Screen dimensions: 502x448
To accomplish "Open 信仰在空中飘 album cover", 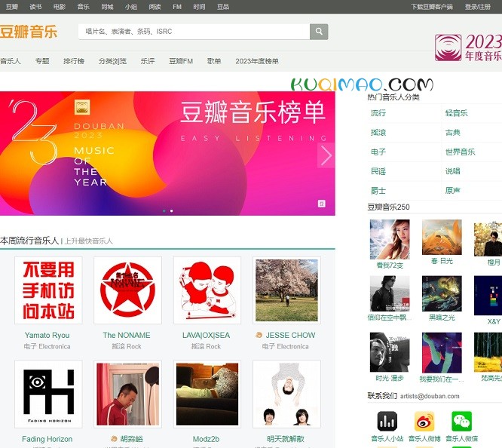I will [390, 293].
